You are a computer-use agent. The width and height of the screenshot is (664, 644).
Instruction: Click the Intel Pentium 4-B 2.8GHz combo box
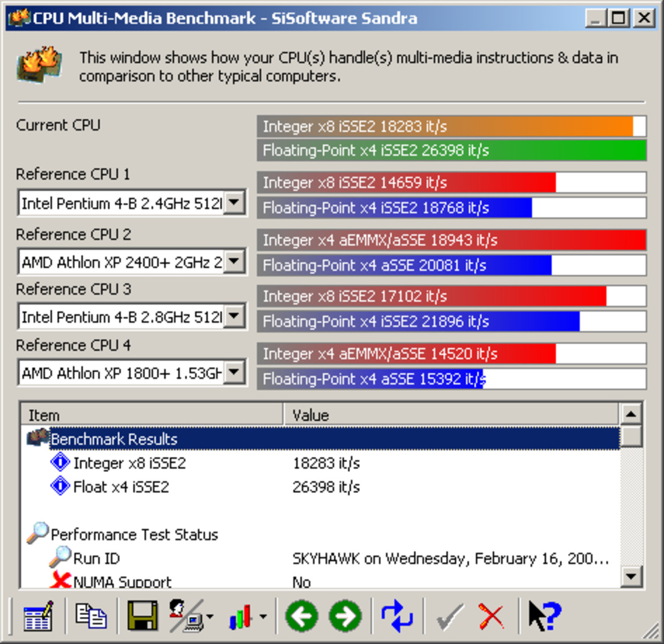point(132,316)
